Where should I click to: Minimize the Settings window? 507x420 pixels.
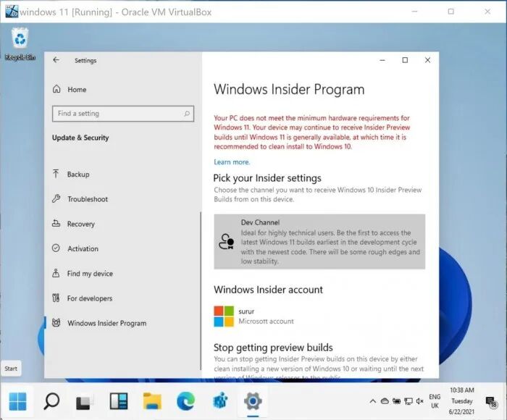pos(382,60)
